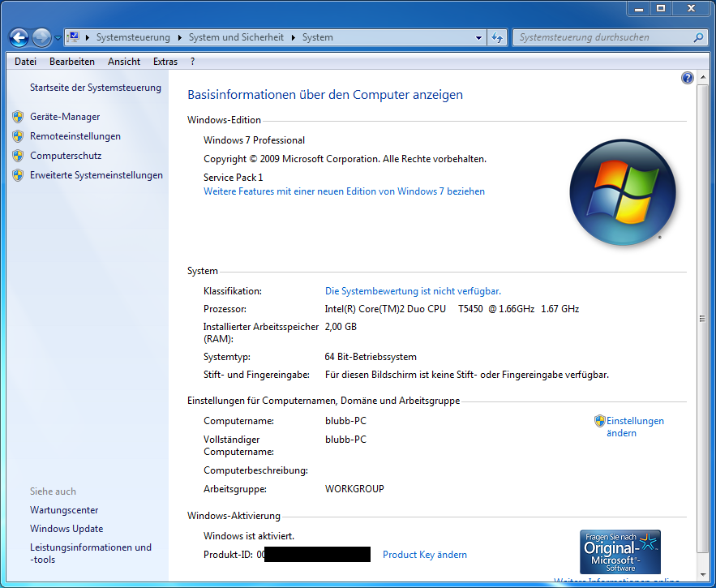Image resolution: width=716 pixels, height=588 pixels.
Task: Select the Systemsteuerung breadcrumb
Action: [133, 37]
